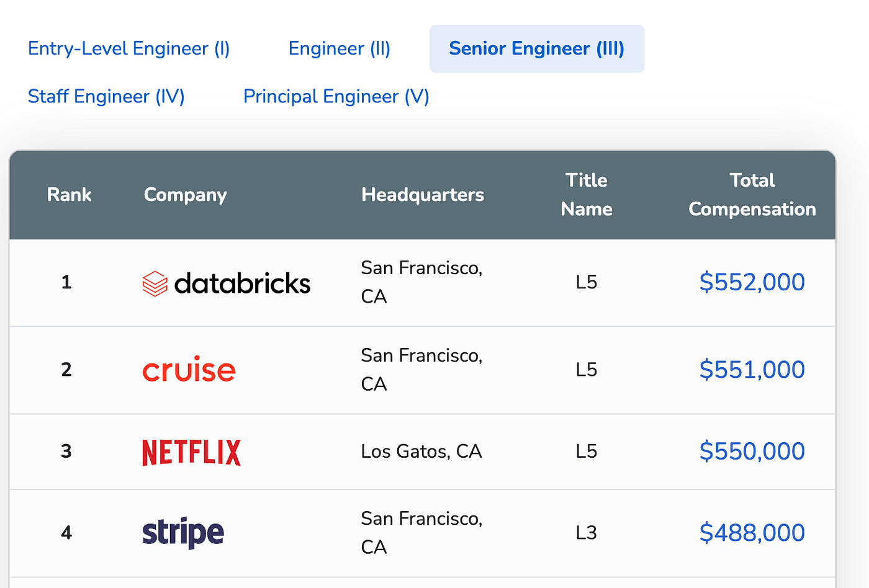Click the Cruise logo

(189, 370)
